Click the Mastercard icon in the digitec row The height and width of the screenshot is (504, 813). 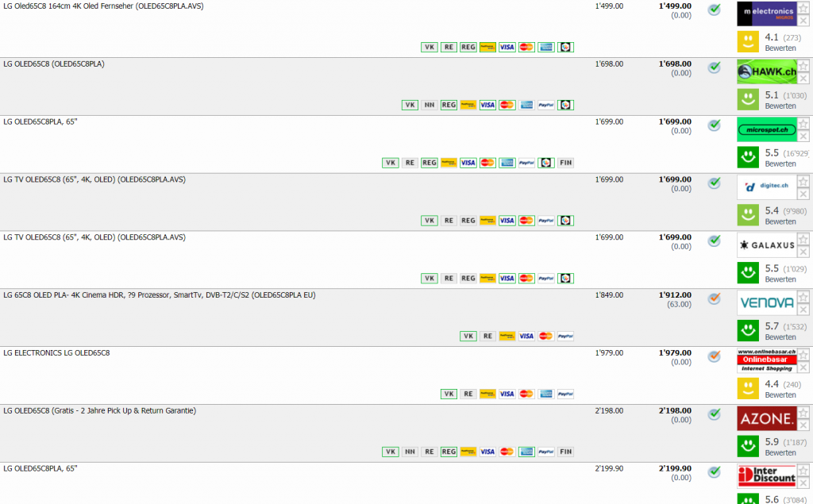pos(526,221)
